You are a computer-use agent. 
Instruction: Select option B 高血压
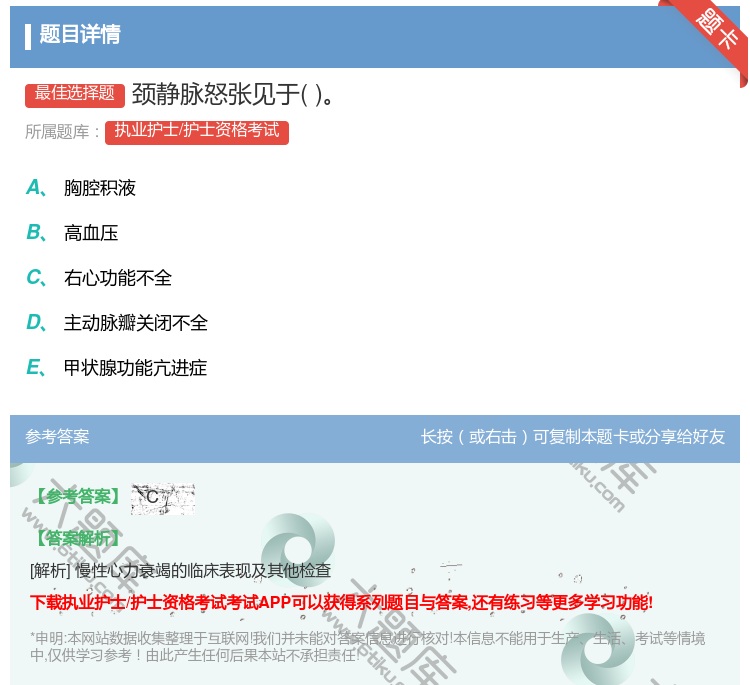(72, 233)
